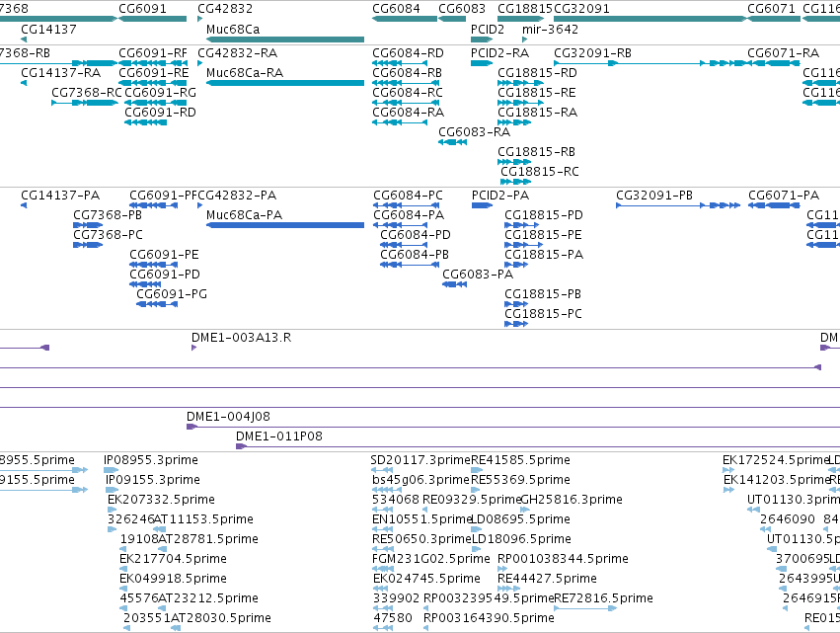This screenshot has width=840, height=633.
Task: Select BAC clone DME1-003A13.R
Action: pyautogui.click(x=242, y=338)
